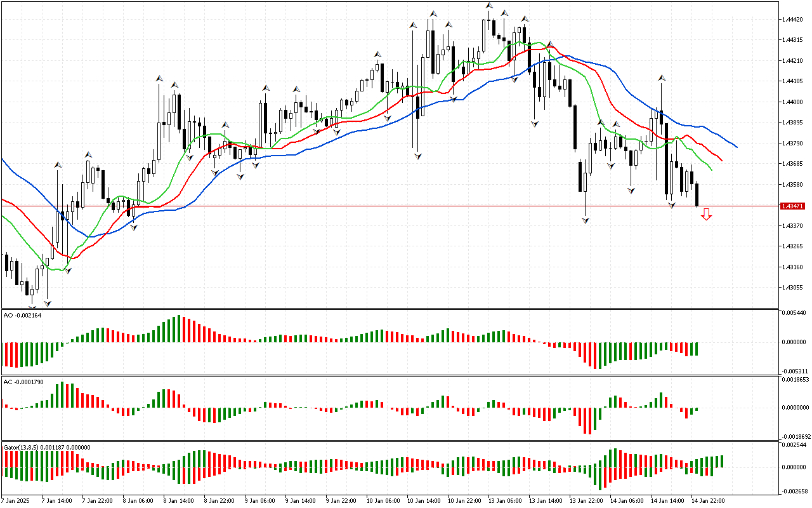
Task: Select the up fractal arrow above the 14 Jan spike candle
Action: coord(661,77)
